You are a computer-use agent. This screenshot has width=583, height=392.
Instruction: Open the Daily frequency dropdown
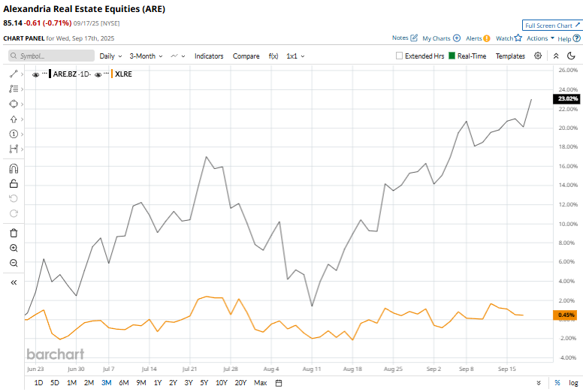pyautogui.click(x=110, y=56)
